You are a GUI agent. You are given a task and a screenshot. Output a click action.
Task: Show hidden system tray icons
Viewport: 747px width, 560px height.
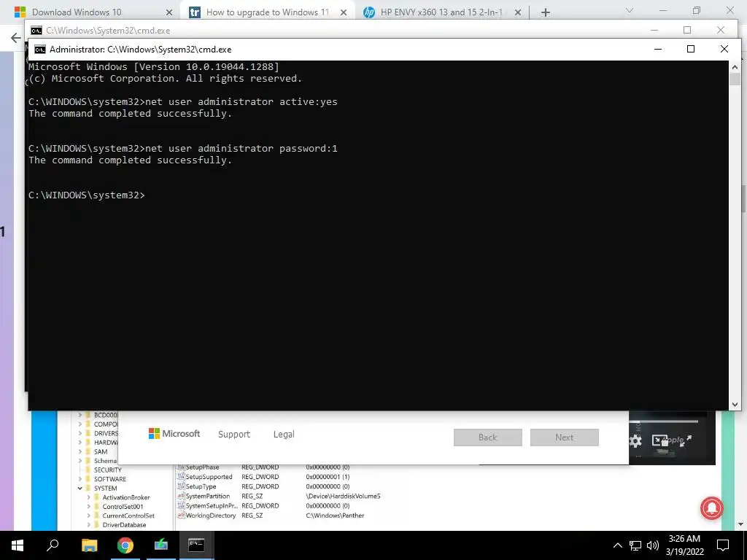(x=617, y=545)
